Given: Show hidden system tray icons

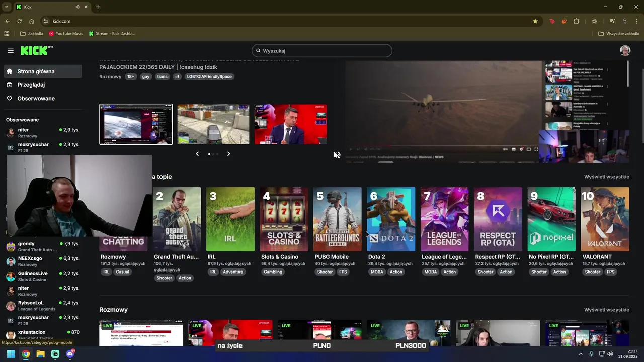Looking at the screenshot, I should (x=580, y=354).
